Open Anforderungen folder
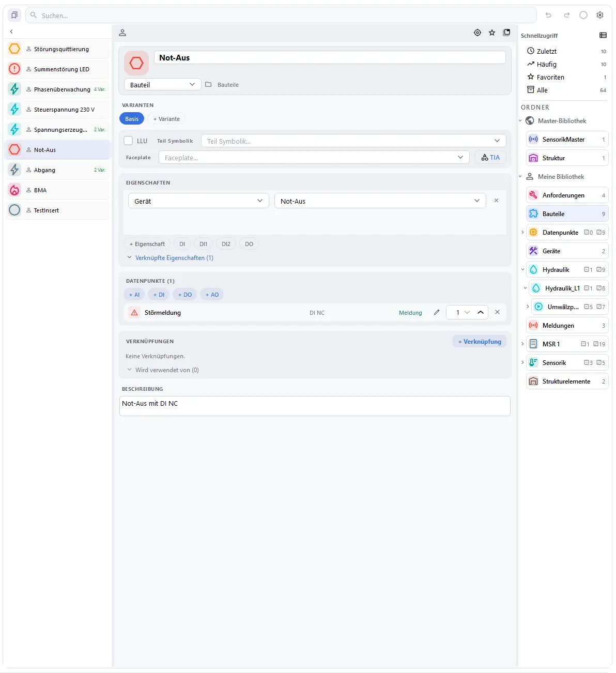Screen dimensions: 616x673 [x=567, y=195]
